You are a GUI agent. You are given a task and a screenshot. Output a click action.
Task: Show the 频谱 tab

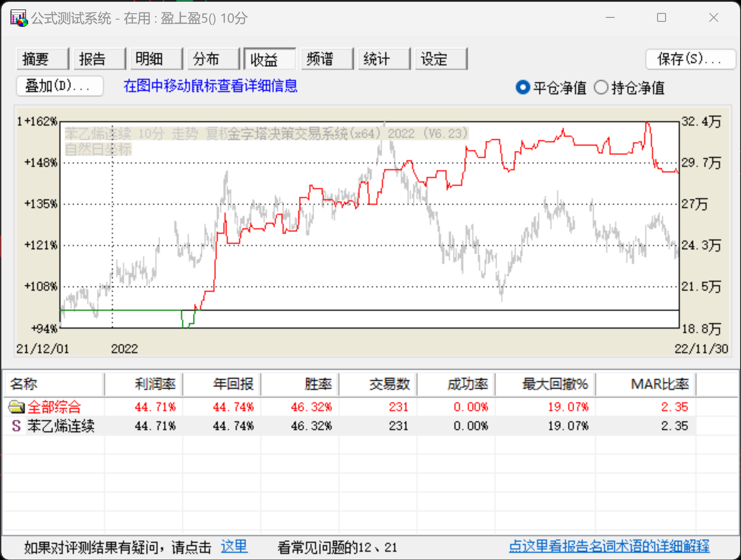click(327, 59)
